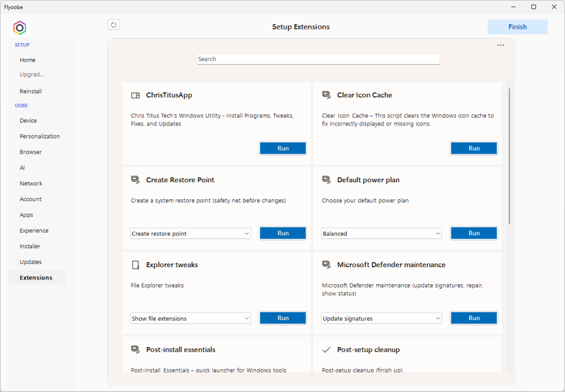Expand the Create restore point dropdown
This screenshot has width=565, height=392.
click(x=190, y=233)
